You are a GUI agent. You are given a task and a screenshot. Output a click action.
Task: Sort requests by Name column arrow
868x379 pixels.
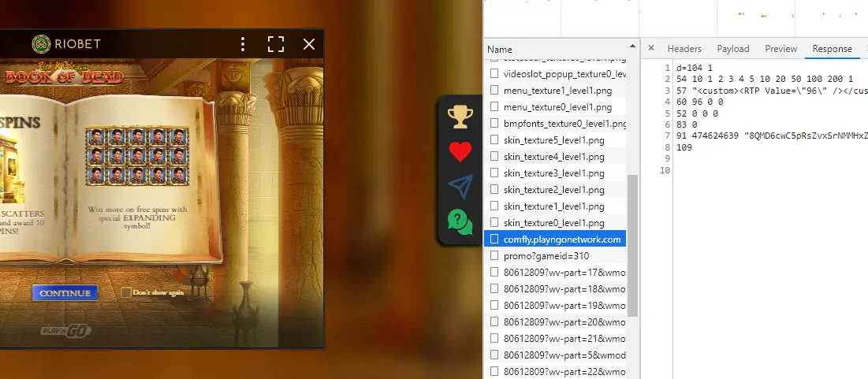click(632, 47)
